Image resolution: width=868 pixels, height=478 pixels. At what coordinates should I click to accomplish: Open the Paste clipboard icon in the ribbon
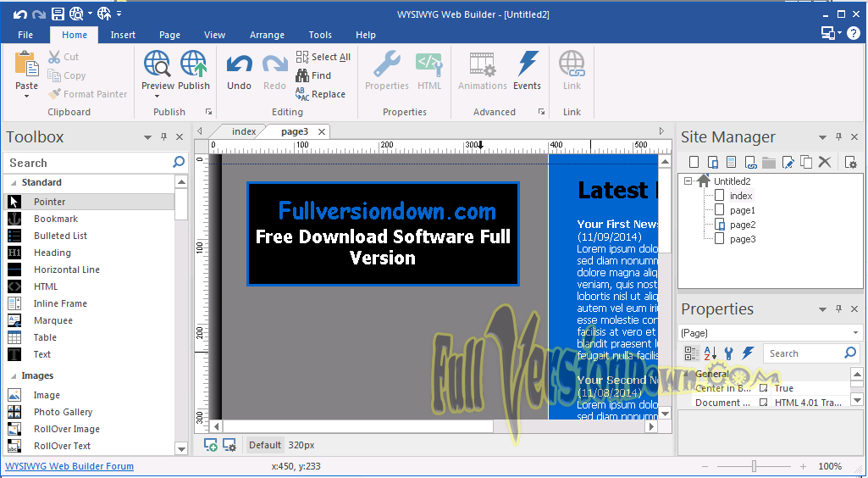point(26,64)
